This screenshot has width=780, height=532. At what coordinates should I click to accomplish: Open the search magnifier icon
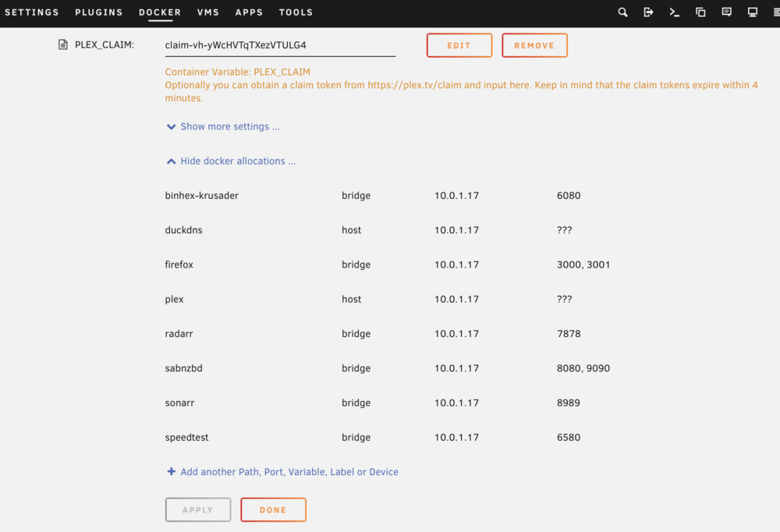click(622, 12)
